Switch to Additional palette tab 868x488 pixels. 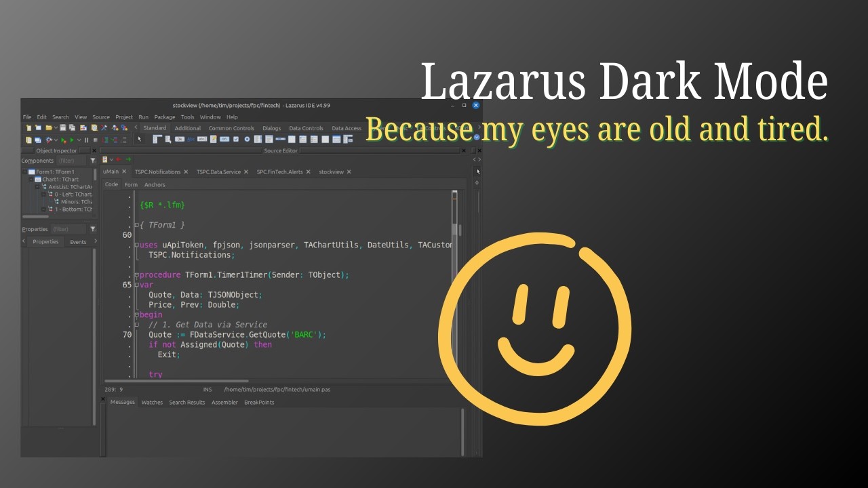(x=188, y=128)
